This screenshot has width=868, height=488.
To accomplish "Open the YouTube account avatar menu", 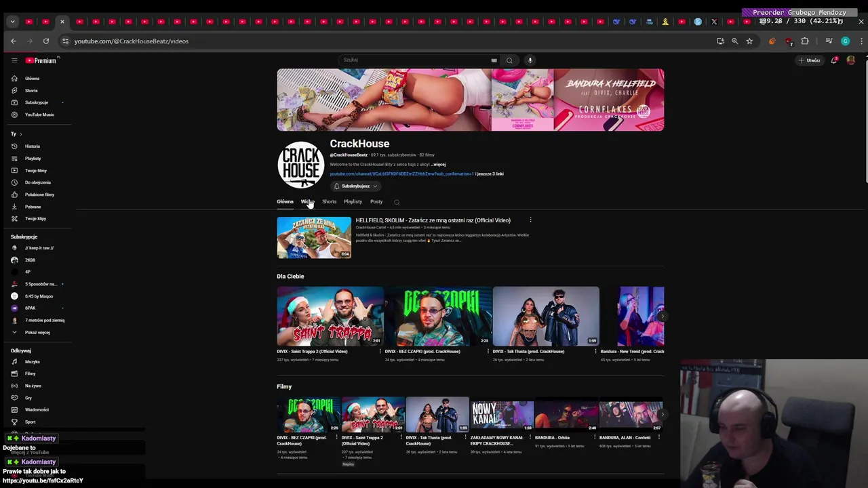I will coord(851,60).
